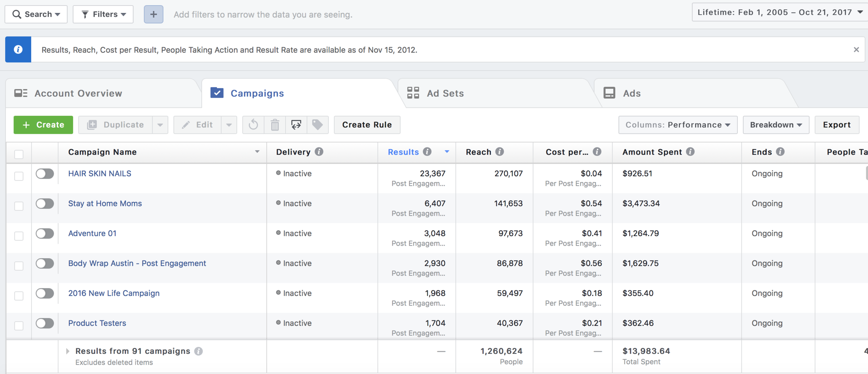Expand Results from 91 campaigns row
Screen dimensions: 868x374
point(68,351)
